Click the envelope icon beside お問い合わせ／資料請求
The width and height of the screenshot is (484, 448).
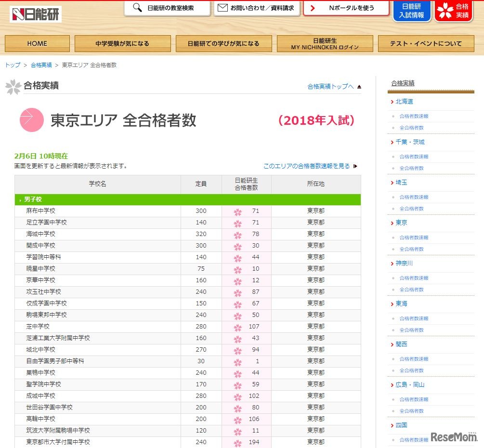coord(222,8)
